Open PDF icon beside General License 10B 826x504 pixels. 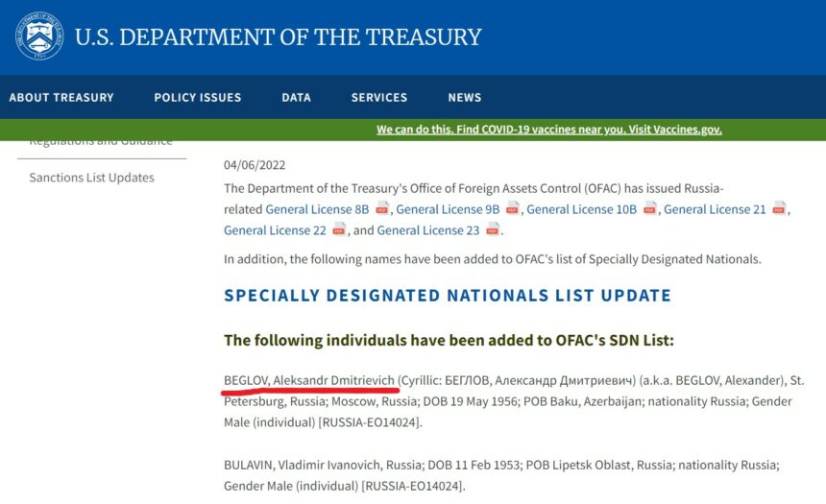pos(650,208)
